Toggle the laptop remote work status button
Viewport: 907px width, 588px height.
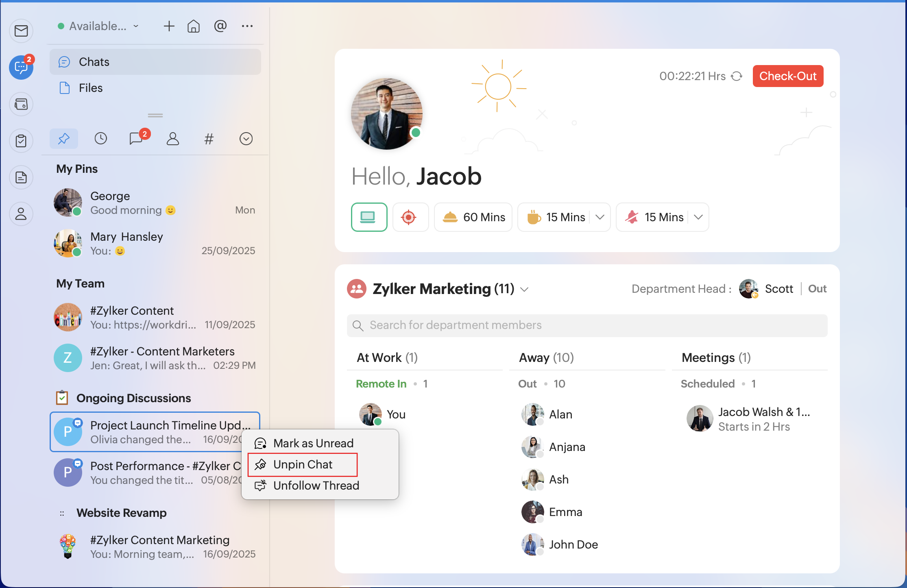click(x=368, y=217)
